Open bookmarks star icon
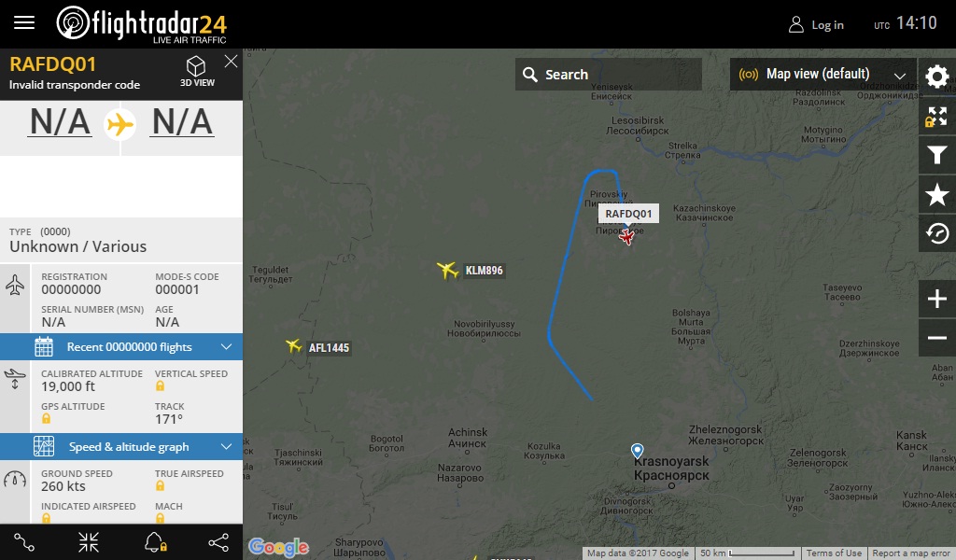 [937, 195]
